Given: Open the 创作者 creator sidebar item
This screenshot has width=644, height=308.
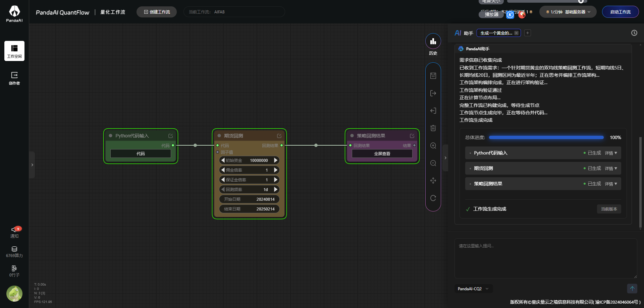Looking at the screenshot, I should coord(14,78).
